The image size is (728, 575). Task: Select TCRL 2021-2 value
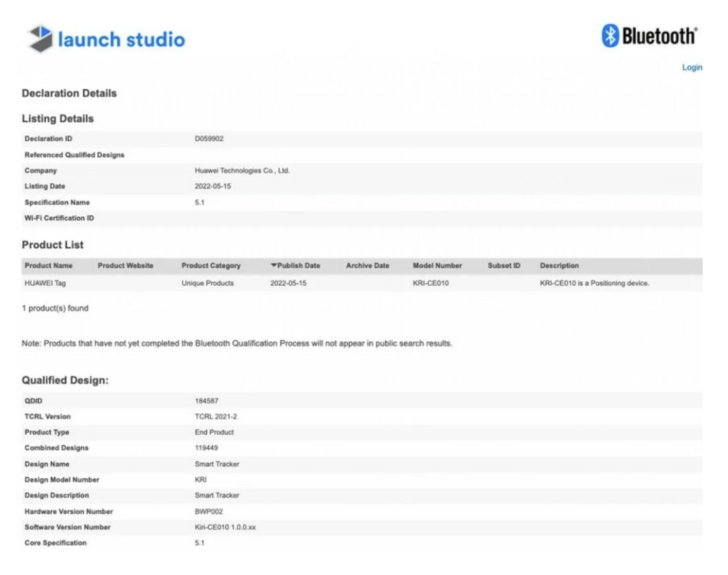point(216,416)
